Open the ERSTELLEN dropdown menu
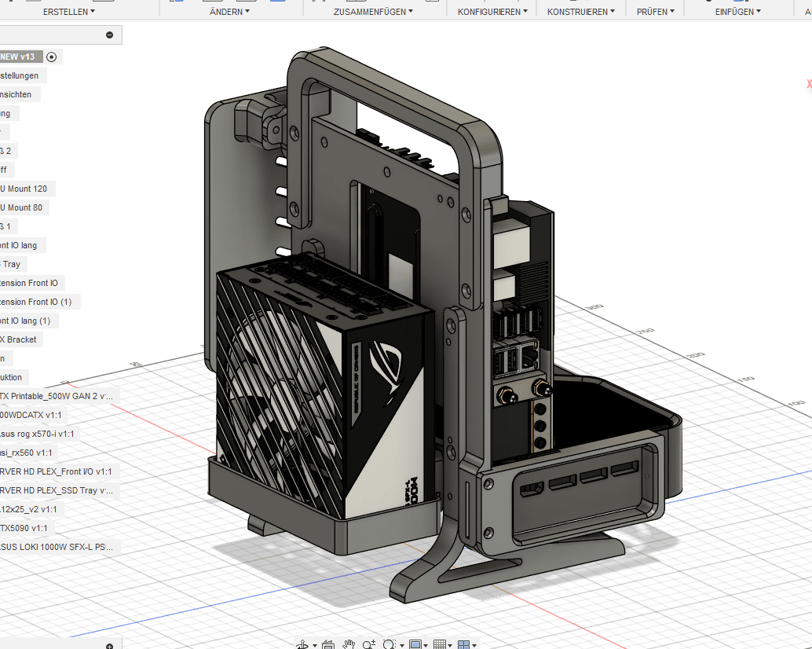The image size is (812, 649). (69, 12)
